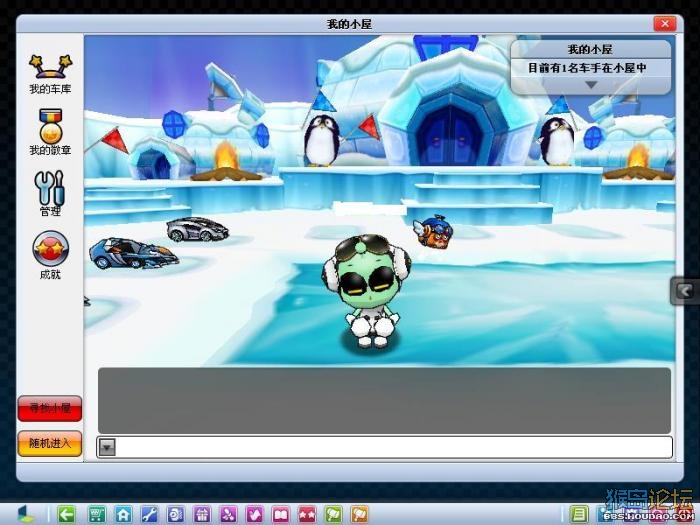Image resolution: width=700 pixels, height=525 pixels.
Task: Click the red 寻找小屋 button
Action: [x=50, y=408]
